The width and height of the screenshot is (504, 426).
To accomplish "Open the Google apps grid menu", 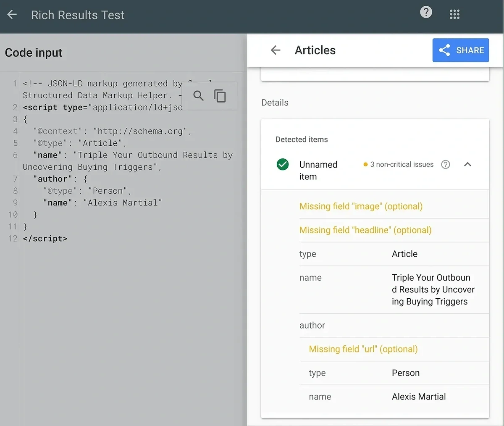I will coord(454,14).
